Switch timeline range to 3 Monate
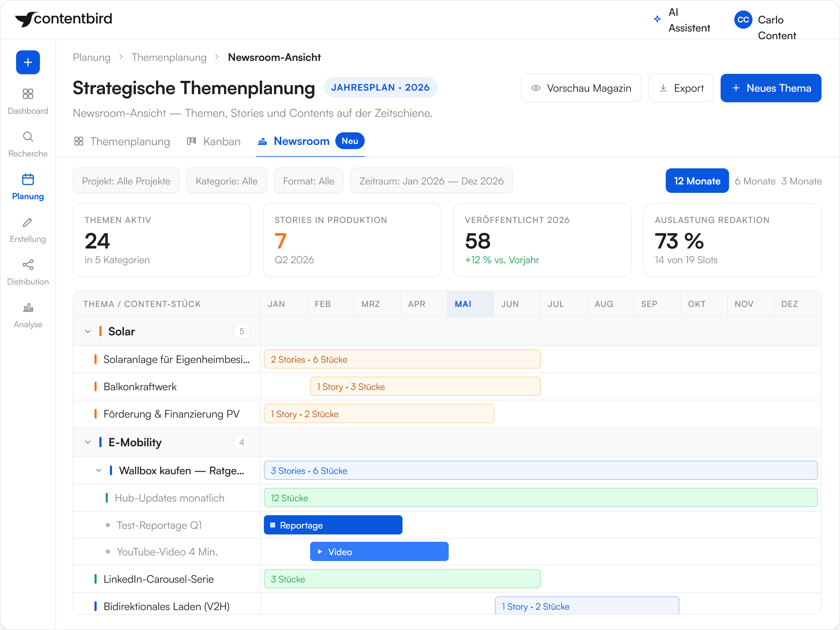Image resolution: width=840 pixels, height=630 pixels. click(x=801, y=181)
